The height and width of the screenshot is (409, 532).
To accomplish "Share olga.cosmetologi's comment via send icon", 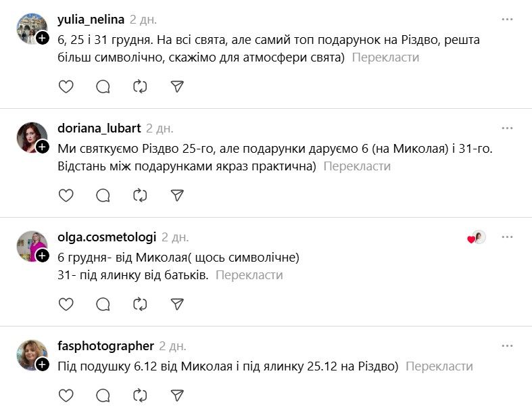I will (x=177, y=304).
